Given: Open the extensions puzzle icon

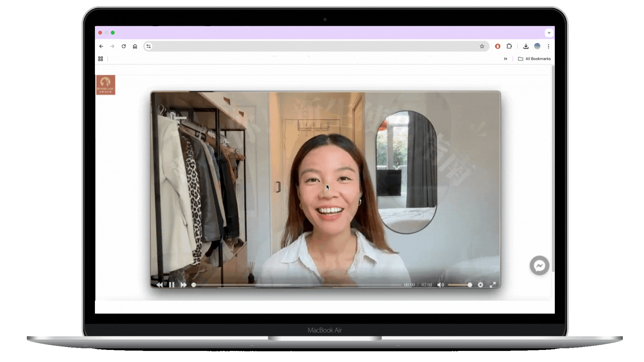Looking at the screenshot, I should [x=509, y=46].
